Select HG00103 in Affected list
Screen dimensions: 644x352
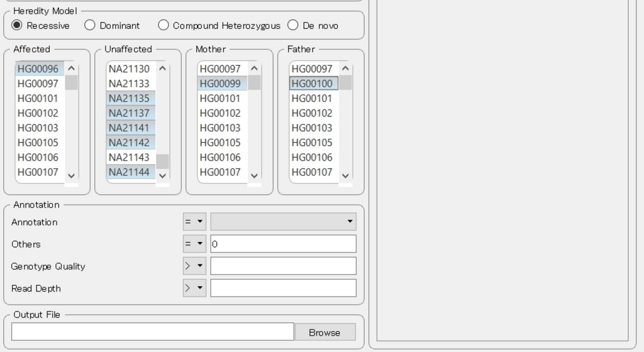point(40,128)
